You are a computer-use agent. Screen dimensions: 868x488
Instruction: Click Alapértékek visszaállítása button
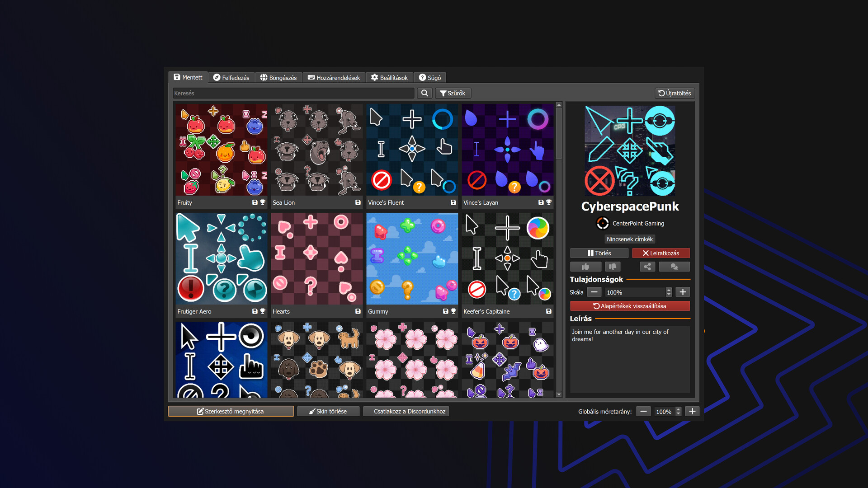(630, 306)
